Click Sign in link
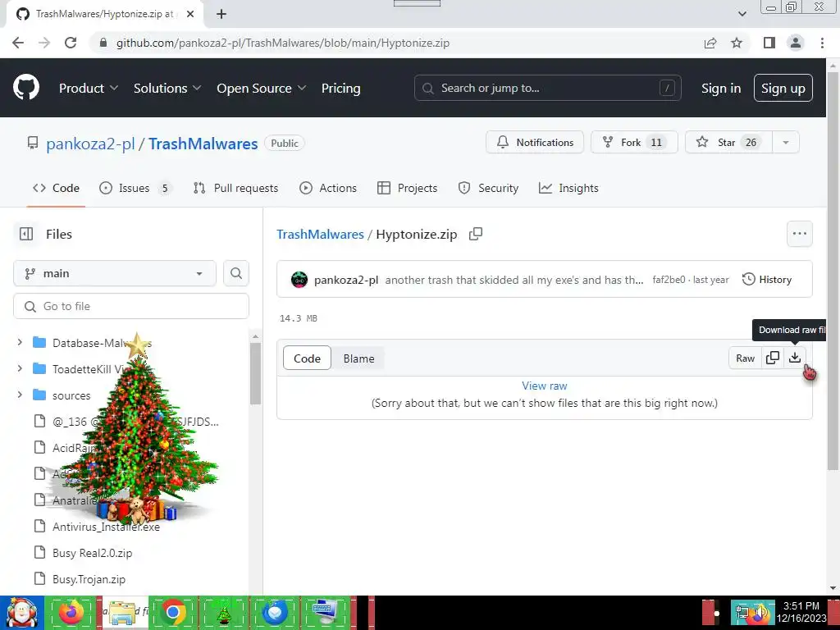The height and width of the screenshot is (630, 840). [x=721, y=89]
